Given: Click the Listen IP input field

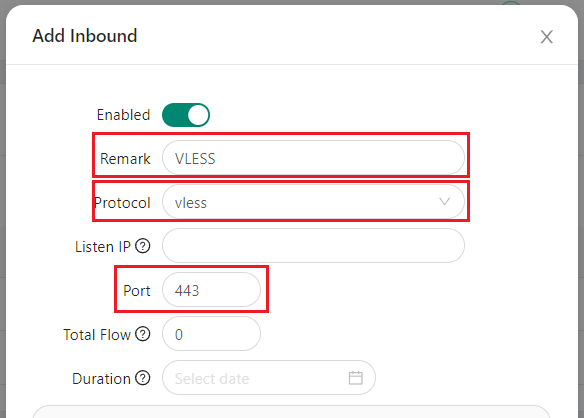Looking at the screenshot, I should click(313, 246).
